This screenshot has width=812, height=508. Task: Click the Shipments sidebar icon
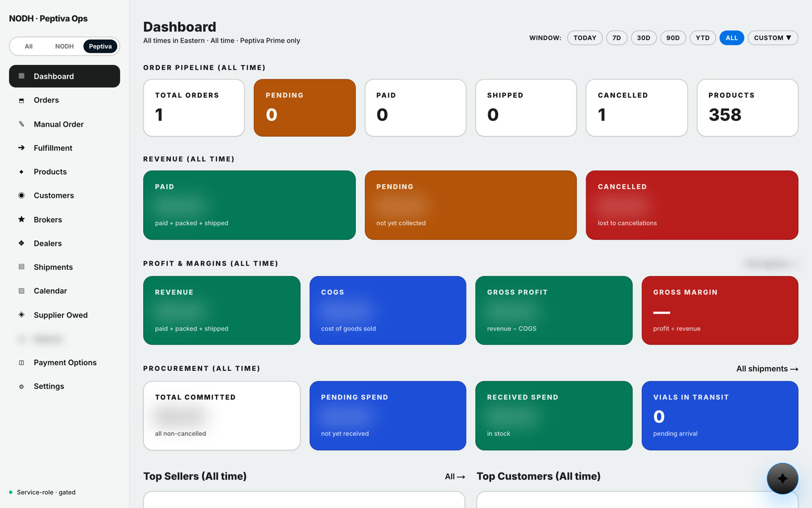click(x=21, y=267)
